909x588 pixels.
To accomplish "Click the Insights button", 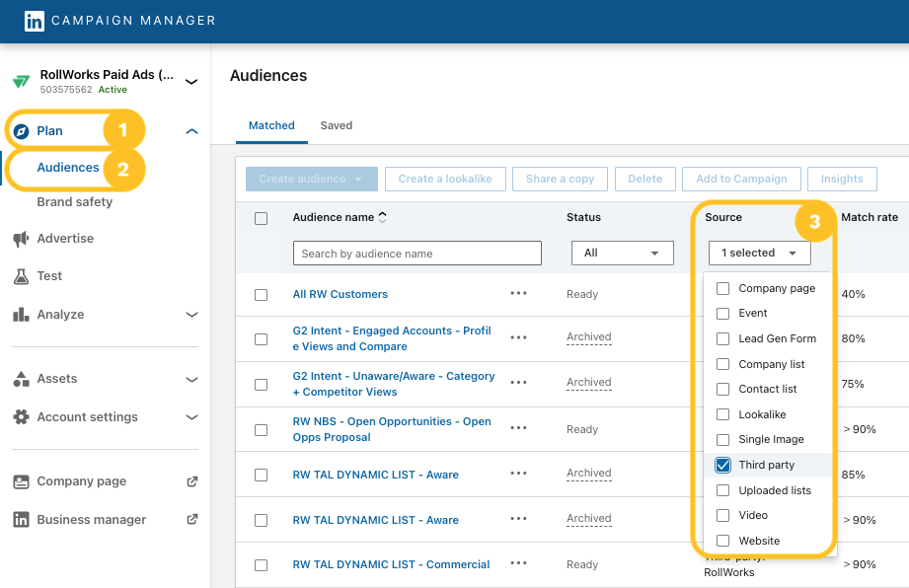I will (842, 179).
